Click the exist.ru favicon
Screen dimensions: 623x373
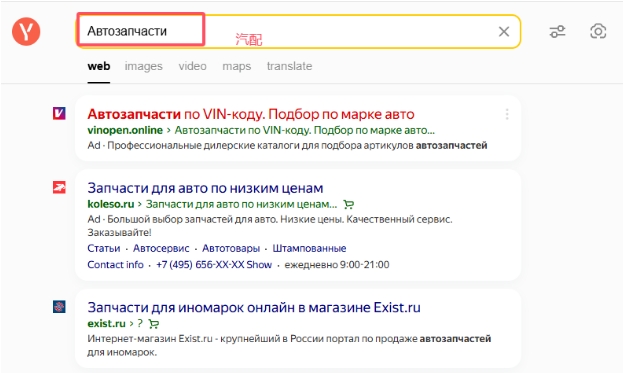59,307
